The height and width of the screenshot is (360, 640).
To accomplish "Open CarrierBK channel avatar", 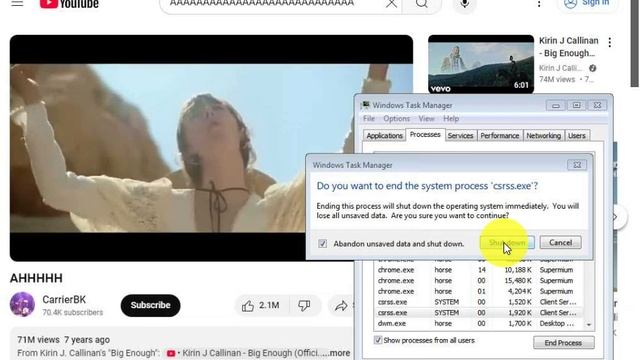I will click(x=22, y=304).
